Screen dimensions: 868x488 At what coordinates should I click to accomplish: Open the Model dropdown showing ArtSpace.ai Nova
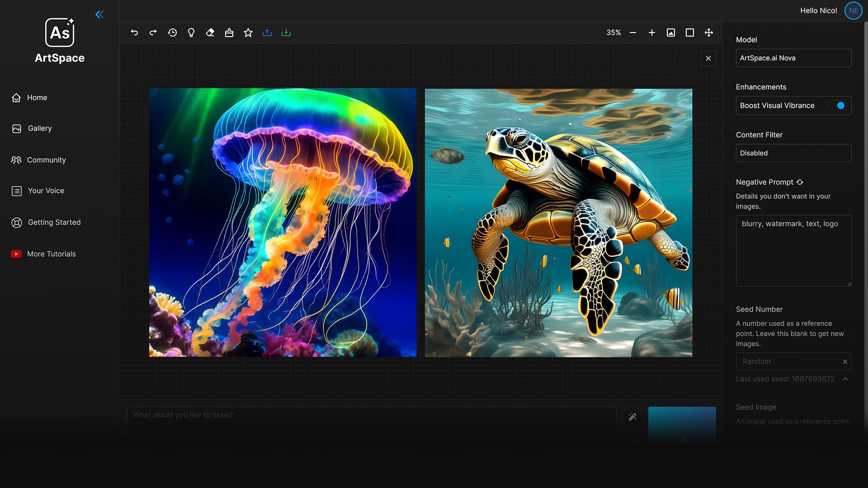[x=793, y=58]
